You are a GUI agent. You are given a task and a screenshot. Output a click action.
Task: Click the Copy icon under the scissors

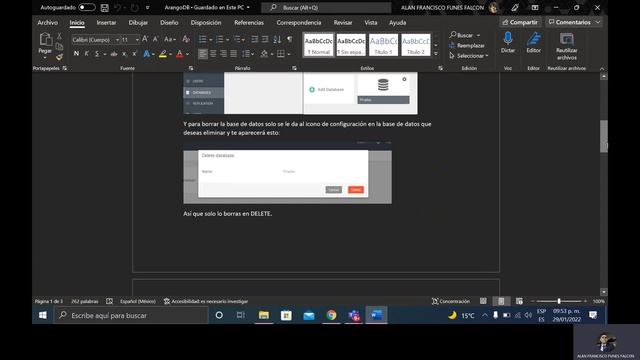click(x=59, y=46)
